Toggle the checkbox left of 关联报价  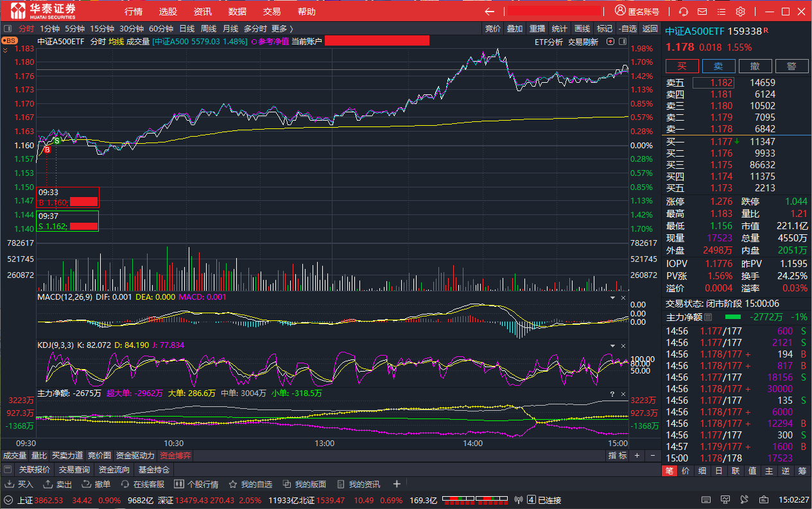pos(8,469)
